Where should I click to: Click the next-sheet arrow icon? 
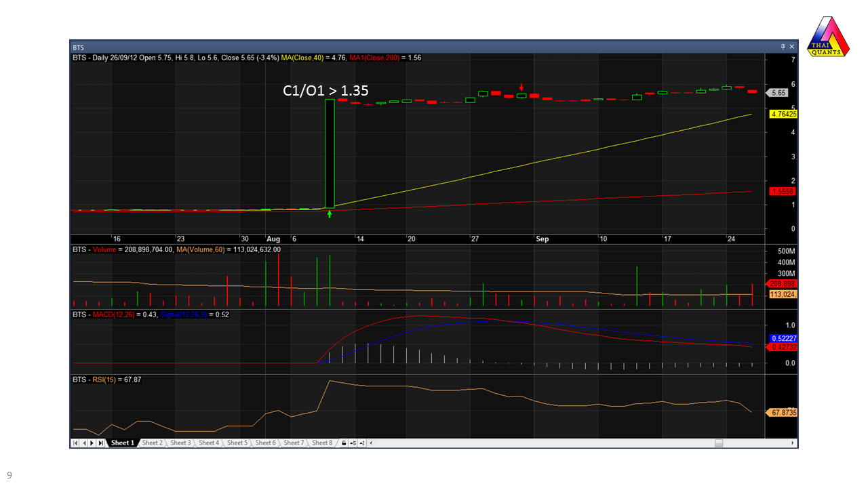[x=92, y=443]
